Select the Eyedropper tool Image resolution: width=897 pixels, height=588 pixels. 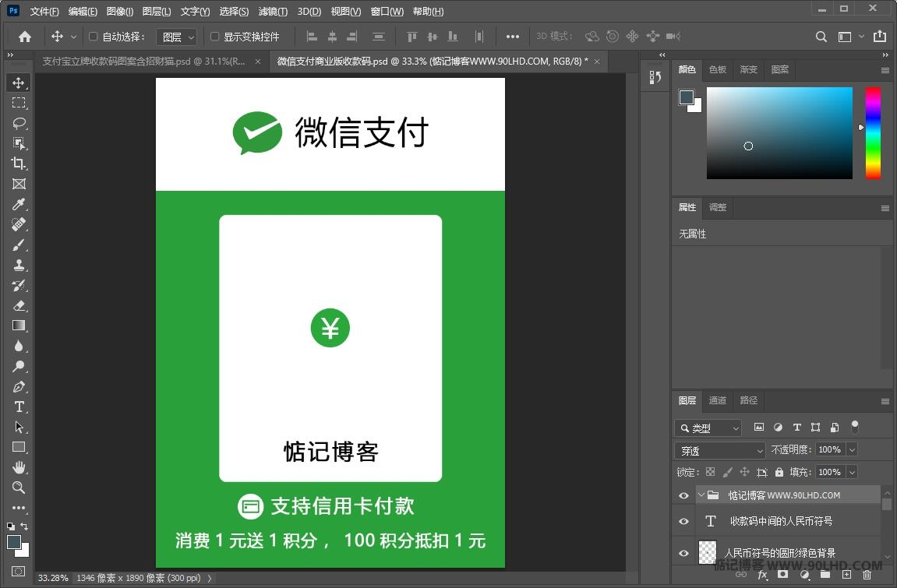pos(18,204)
